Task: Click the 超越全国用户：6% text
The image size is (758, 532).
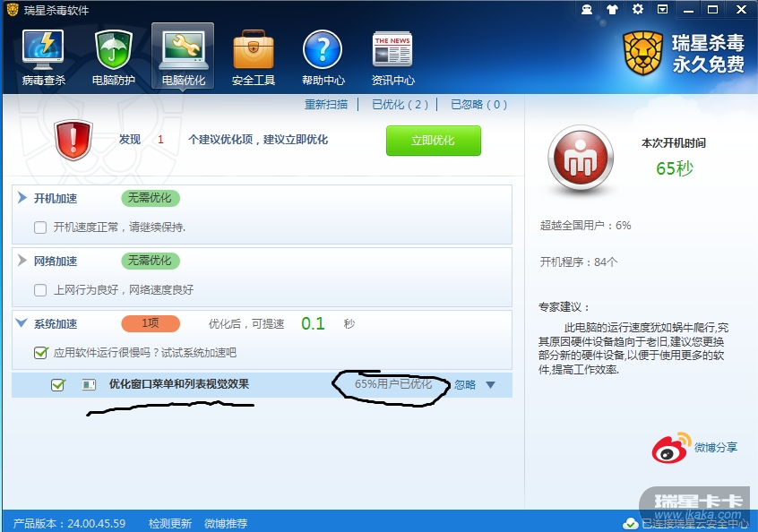Action: tap(585, 225)
